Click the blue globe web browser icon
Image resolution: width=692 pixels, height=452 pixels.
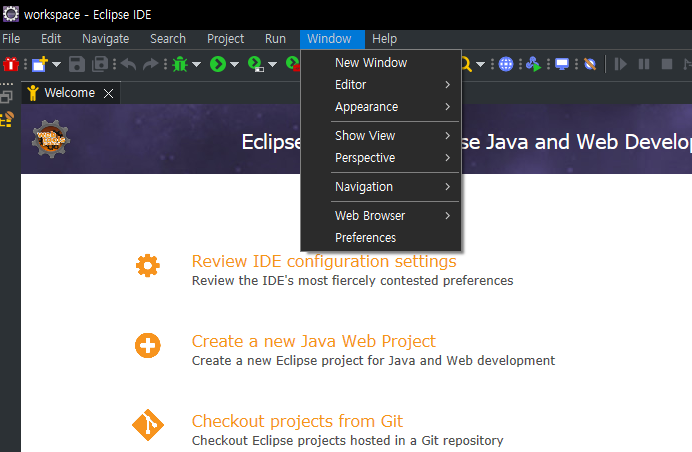click(506, 64)
